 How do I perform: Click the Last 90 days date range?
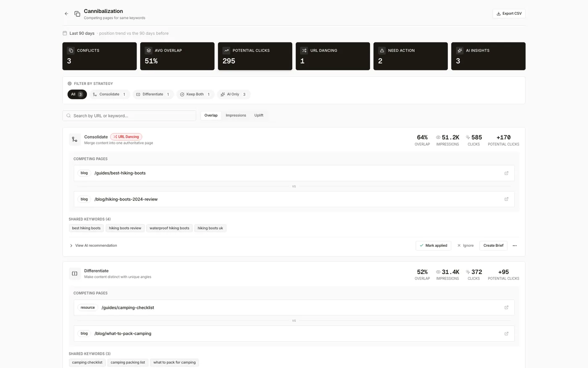pos(82,33)
